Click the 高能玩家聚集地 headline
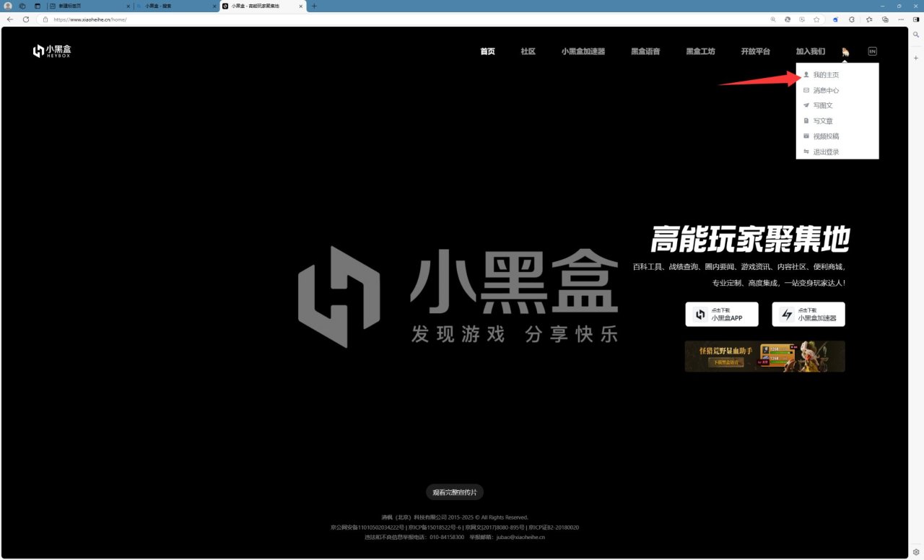The height and width of the screenshot is (560, 924). (x=751, y=239)
